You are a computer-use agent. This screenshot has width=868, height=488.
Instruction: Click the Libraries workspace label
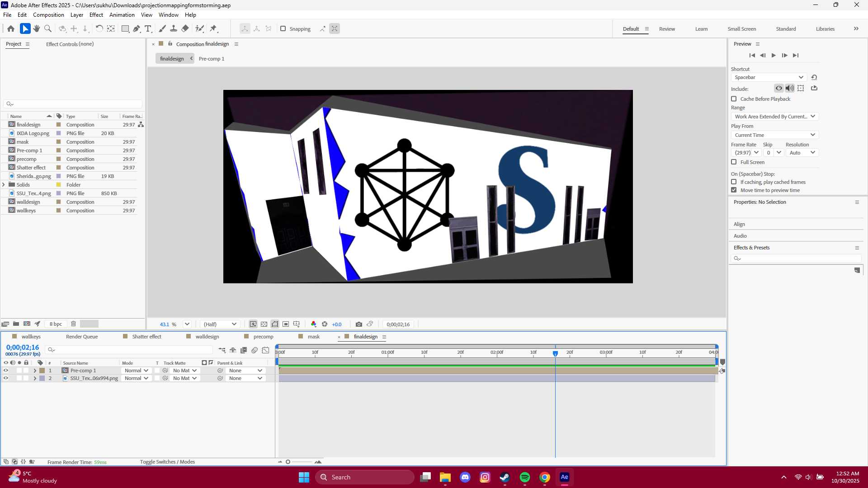point(825,28)
